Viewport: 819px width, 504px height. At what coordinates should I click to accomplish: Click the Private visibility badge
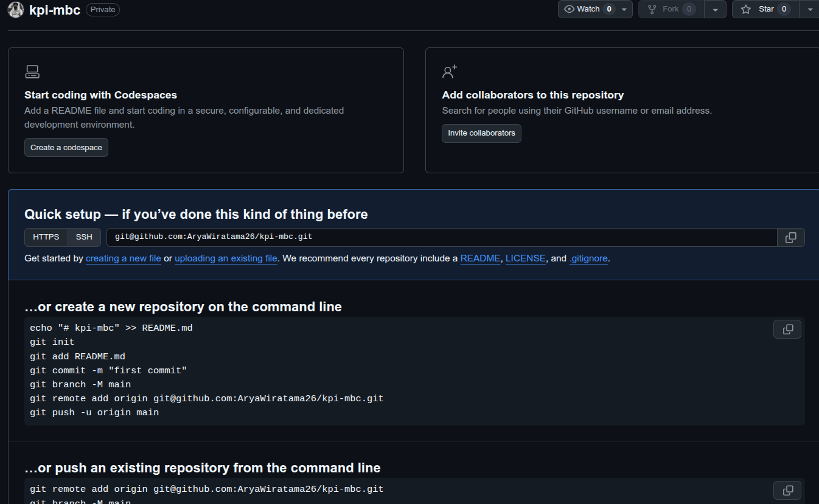tap(103, 10)
